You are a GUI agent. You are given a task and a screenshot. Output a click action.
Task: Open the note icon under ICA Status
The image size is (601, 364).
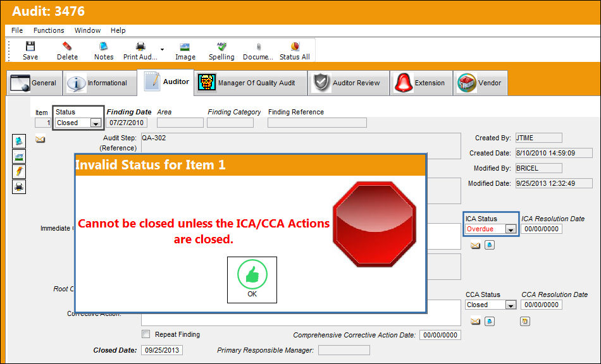[490, 245]
